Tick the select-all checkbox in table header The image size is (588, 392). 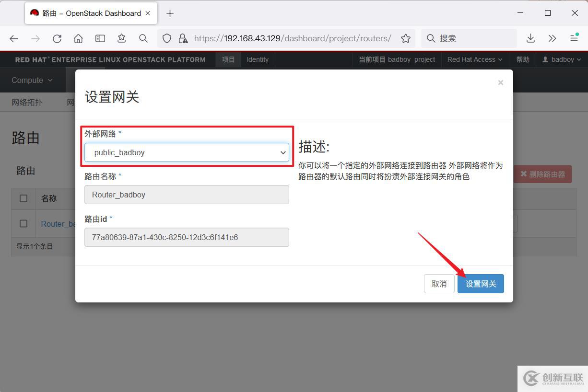click(24, 198)
